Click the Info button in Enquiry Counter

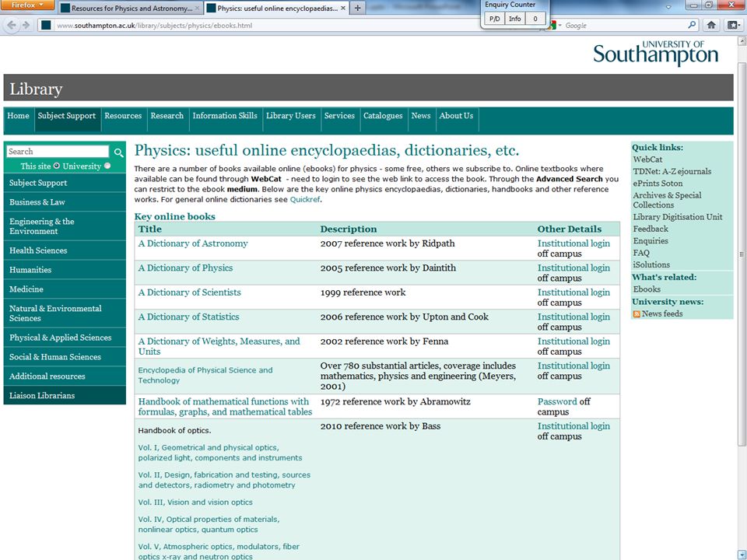514,19
